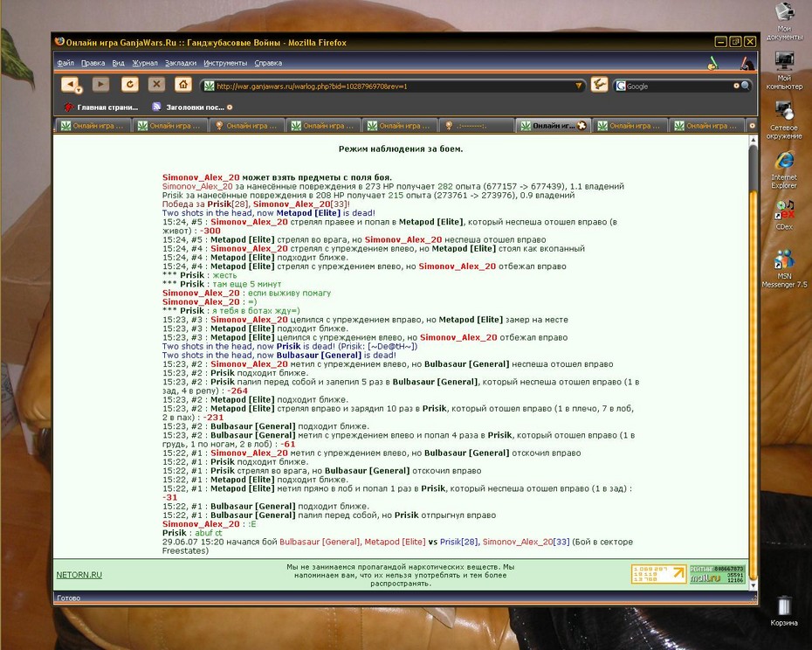Viewport: 812px width, 650px height.
Task: Open the Сетевое окружение desktop icon
Action: pyautogui.click(x=784, y=121)
